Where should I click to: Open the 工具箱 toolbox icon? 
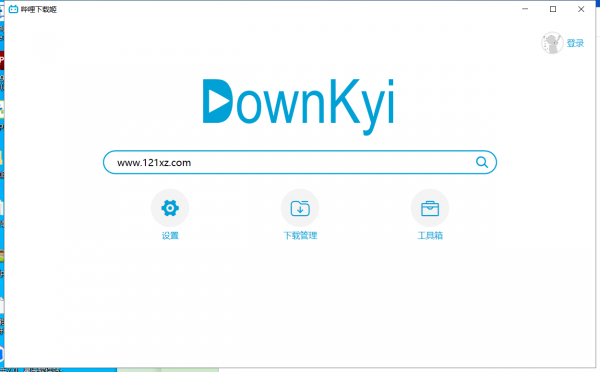(430, 208)
